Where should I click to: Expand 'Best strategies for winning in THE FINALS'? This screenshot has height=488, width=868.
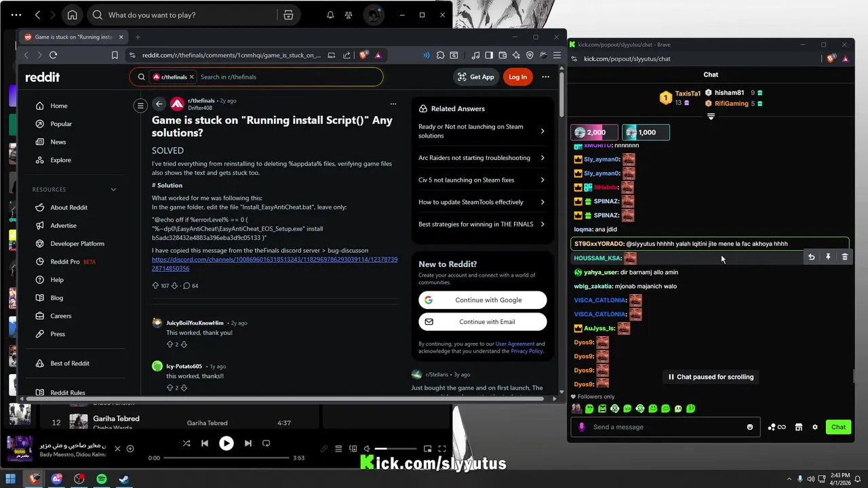[482, 224]
